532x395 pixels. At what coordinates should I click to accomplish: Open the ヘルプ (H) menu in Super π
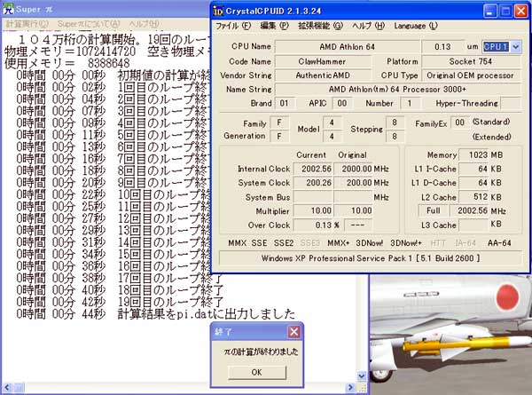(144, 24)
